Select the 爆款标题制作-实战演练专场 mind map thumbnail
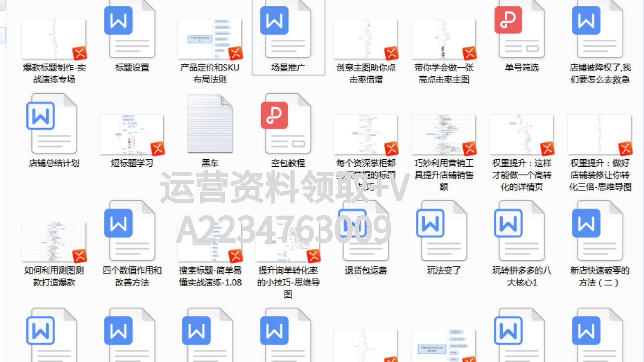The image size is (644, 362). [54, 40]
